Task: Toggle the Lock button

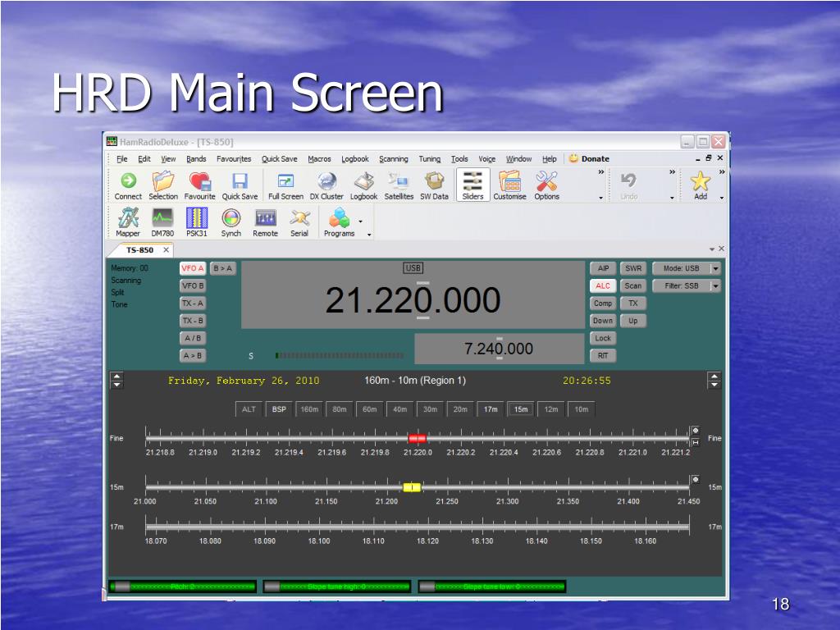Action: [x=603, y=339]
